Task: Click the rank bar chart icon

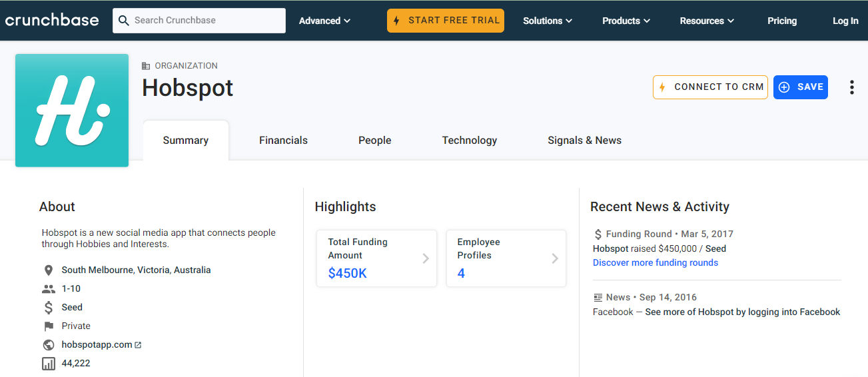Action: 48,364
